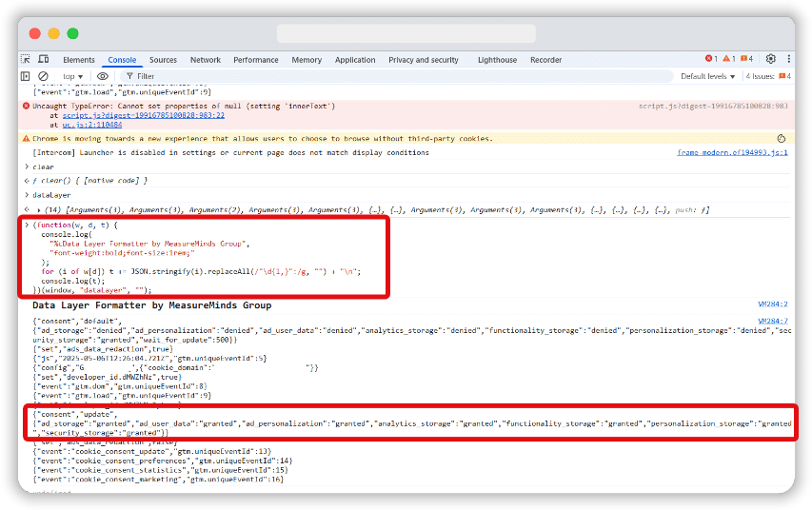Click the 4 Issues link
Screen dimensions: 812x510
pos(768,76)
